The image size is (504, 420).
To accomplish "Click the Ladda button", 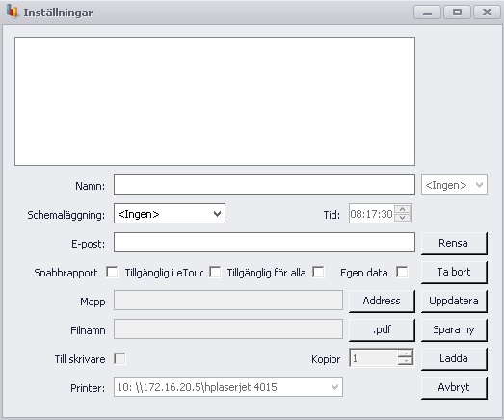I will [454, 359].
